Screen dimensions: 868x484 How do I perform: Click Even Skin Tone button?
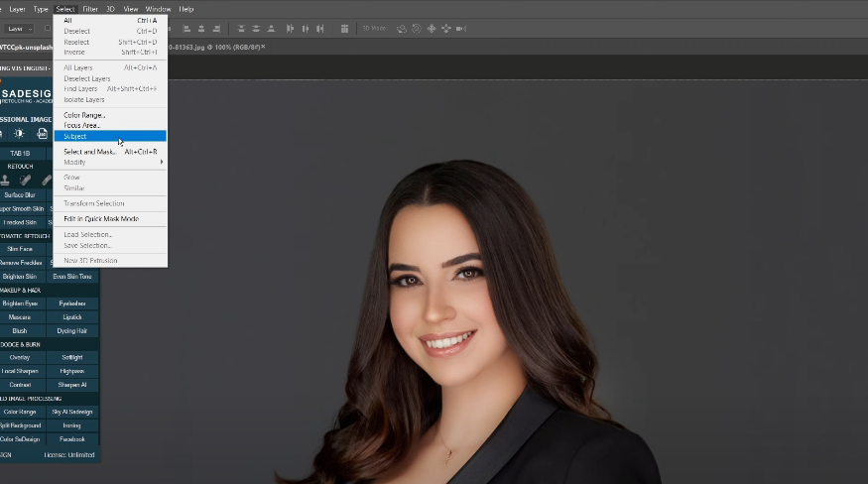(x=72, y=277)
